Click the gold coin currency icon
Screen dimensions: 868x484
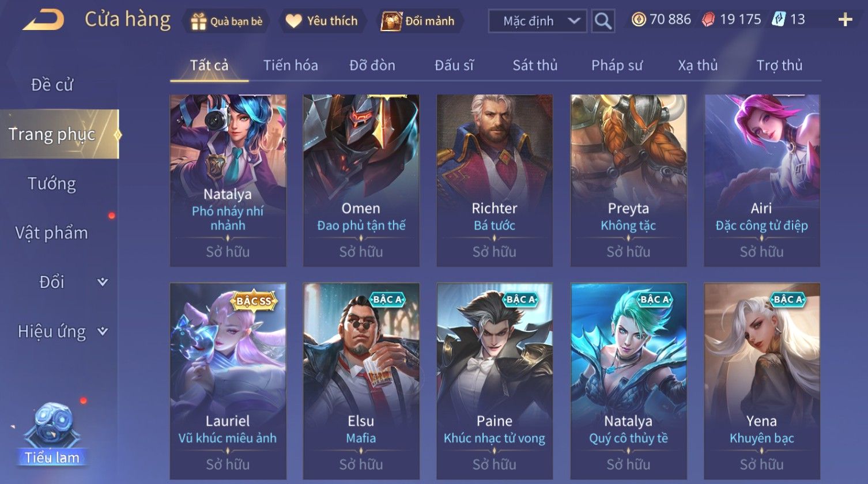click(639, 20)
